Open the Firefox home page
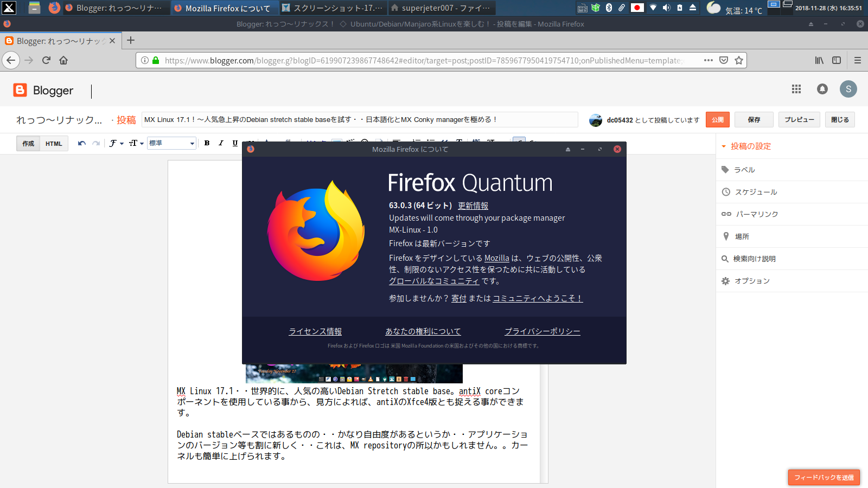868x488 pixels. [x=63, y=60]
